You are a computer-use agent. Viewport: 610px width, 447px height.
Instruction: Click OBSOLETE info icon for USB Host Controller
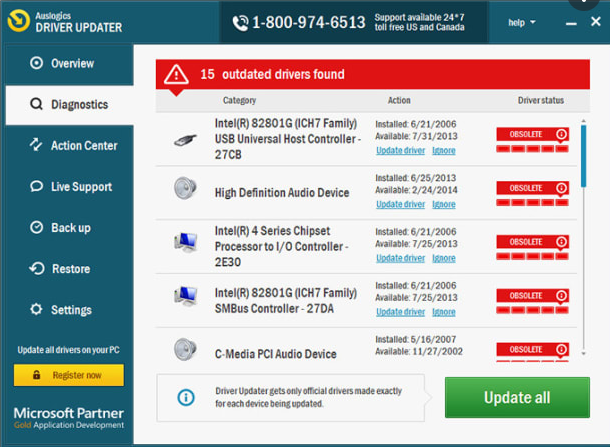561,134
